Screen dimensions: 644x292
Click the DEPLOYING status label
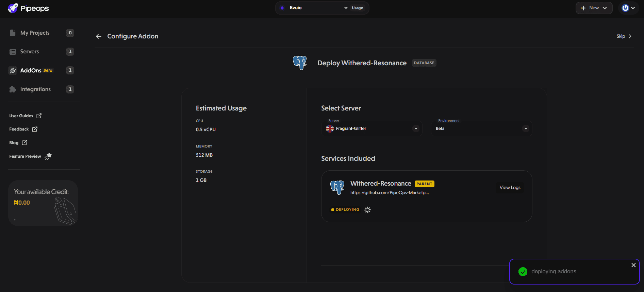(347, 210)
